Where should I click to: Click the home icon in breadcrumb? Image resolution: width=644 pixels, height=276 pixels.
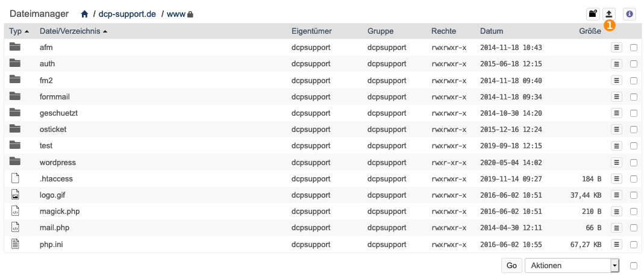click(x=84, y=14)
